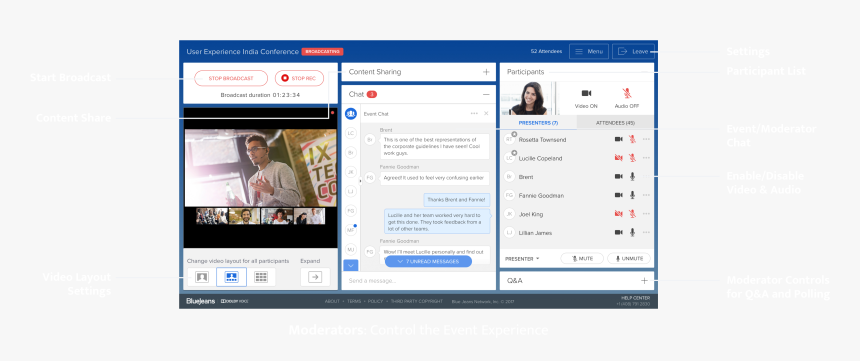Select Rosetta Townsend participant row
Viewport: 860px width, 361px height.
(576, 139)
